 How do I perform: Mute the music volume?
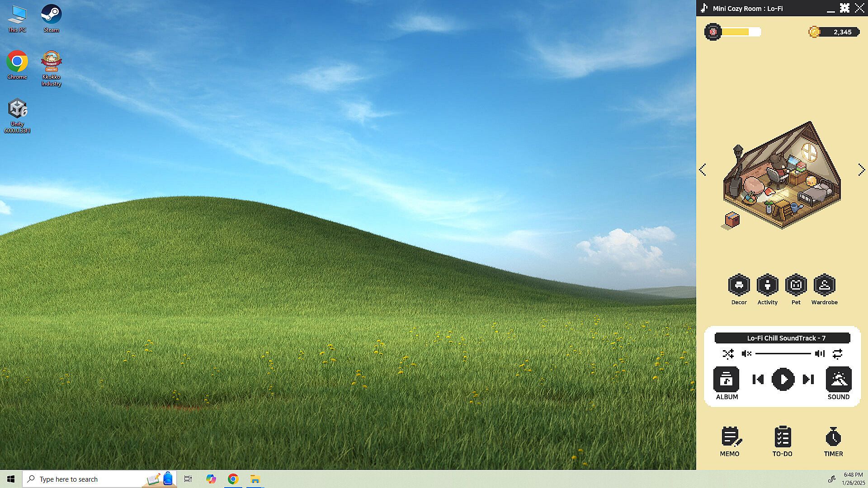click(746, 354)
